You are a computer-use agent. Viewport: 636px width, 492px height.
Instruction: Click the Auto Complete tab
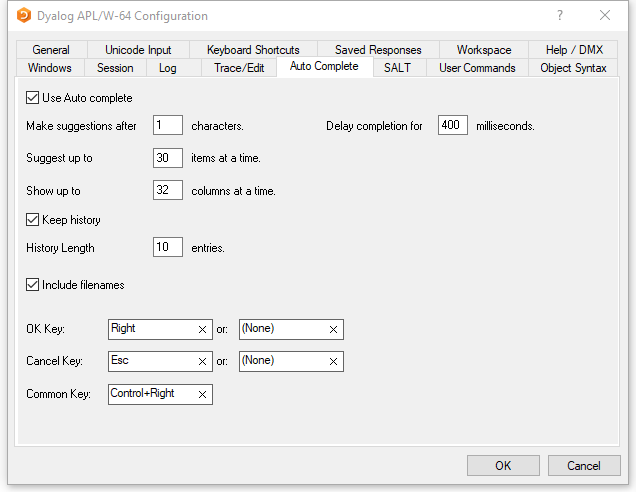coord(324,66)
